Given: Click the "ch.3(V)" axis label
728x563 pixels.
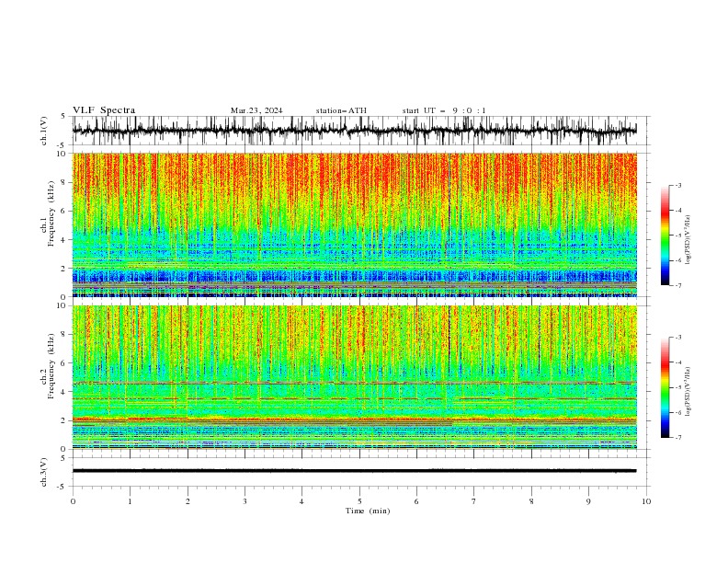Looking at the screenshot, I should [44, 472].
